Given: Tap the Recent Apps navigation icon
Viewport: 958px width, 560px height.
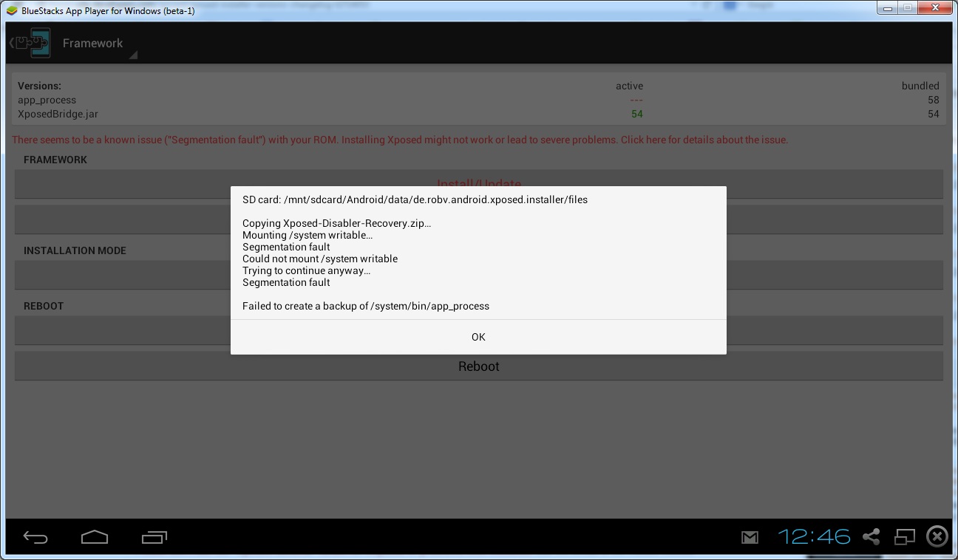Looking at the screenshot, I should click(154, 537).
